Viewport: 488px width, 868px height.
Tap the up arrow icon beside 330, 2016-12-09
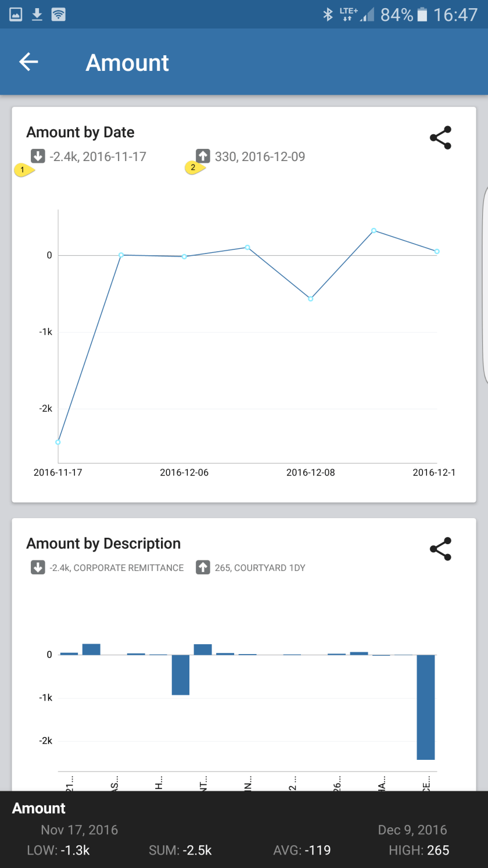pos(203,156)
